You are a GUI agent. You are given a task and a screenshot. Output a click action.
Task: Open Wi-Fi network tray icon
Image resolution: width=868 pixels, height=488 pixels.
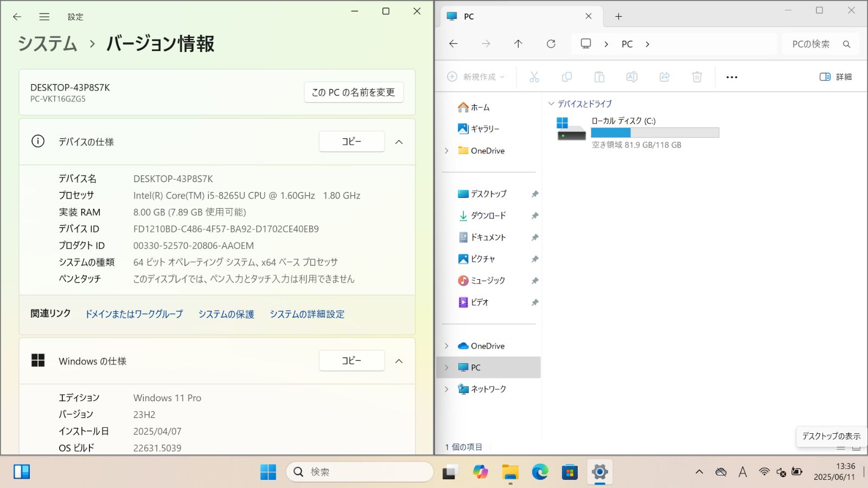[x=764, y=472]
